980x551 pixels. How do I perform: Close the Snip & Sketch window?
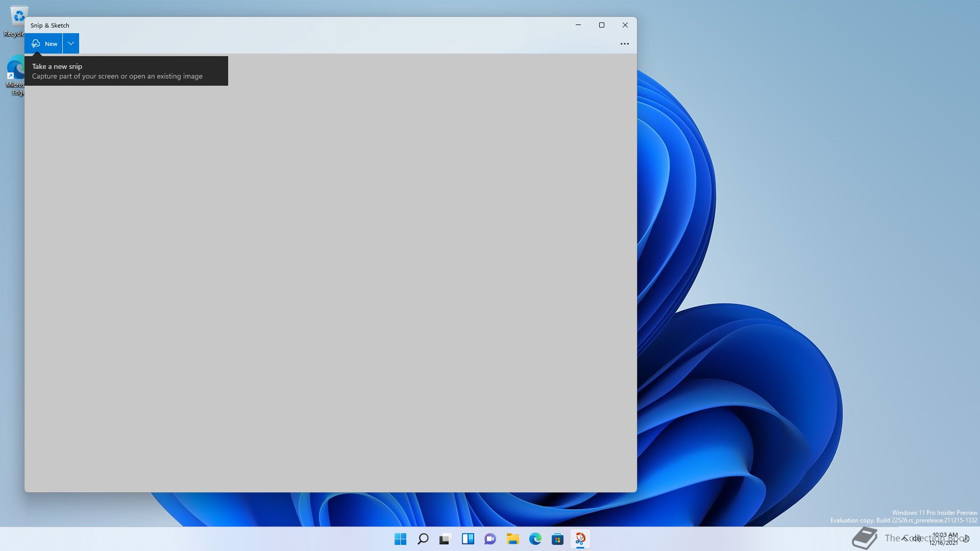(625, 25)
